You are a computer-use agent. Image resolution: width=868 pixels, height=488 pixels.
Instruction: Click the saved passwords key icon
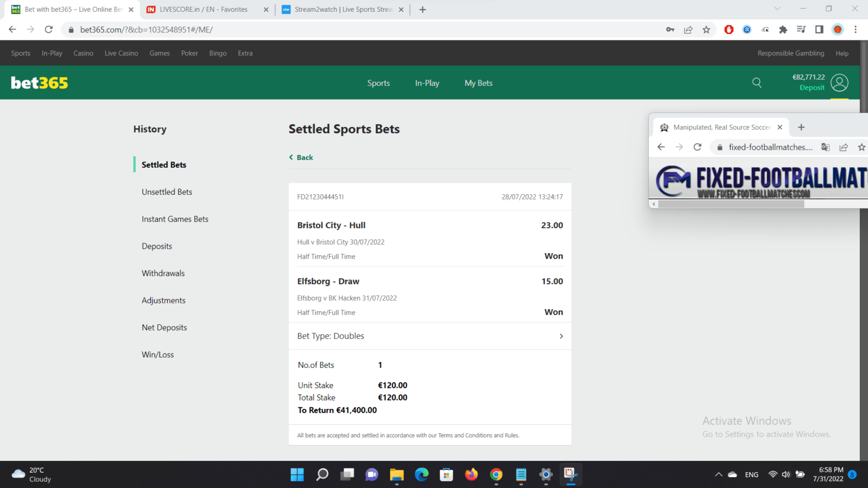[670, 29]
